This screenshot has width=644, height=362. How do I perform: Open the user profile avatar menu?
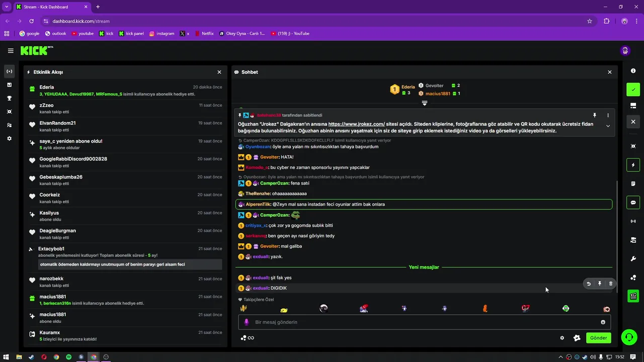coord(625,51)
